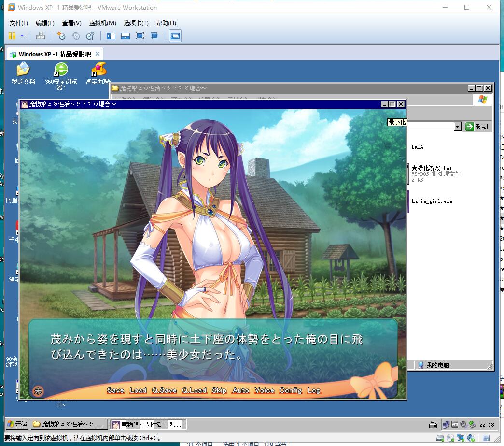Select Lamia_girl.exe in the Explorer window
Screen dimensions: 504x446
[432, 201]
